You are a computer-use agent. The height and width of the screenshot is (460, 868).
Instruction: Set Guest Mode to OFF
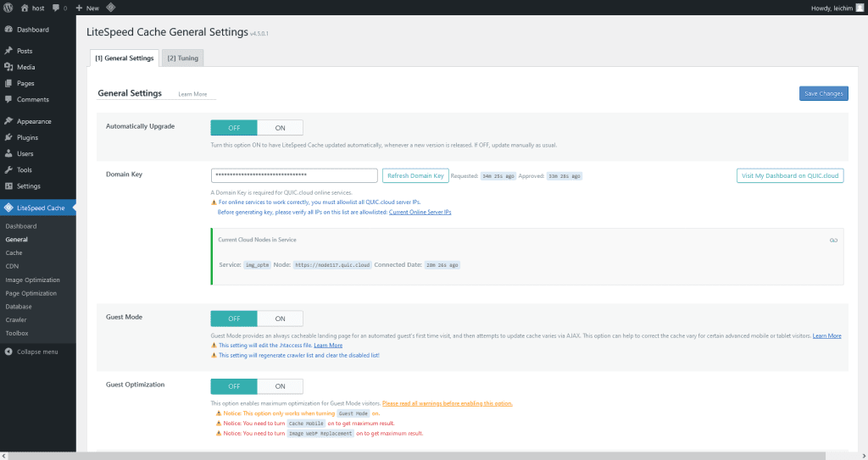click(234, 319)
